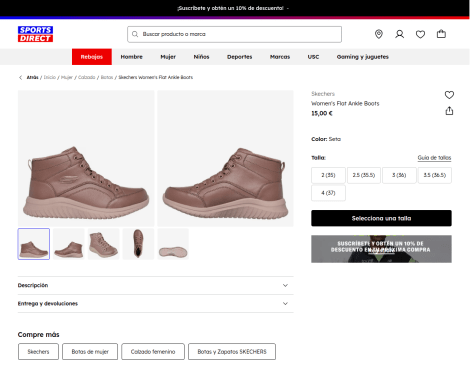
Task: Go to Calzado breadcrumb link
Action: click(87, 77)
